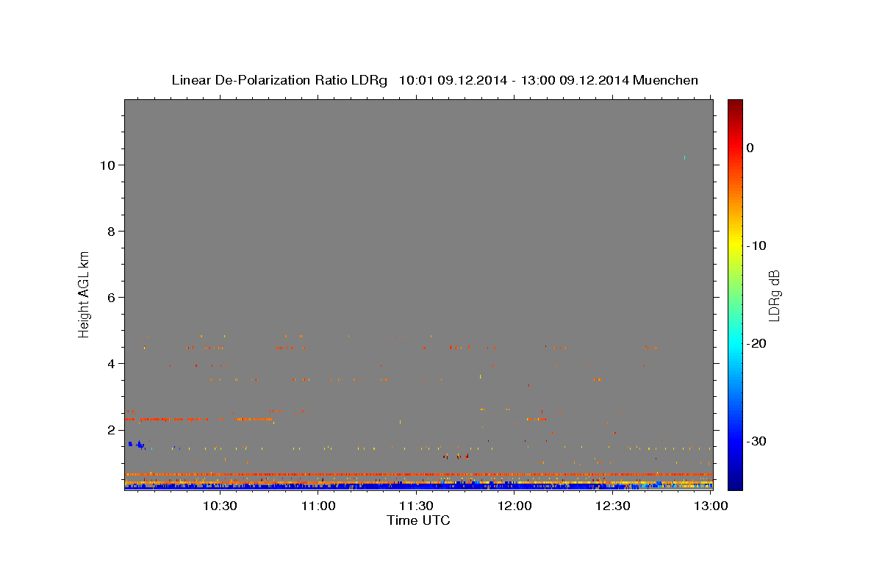
Task: Click the dark red top of the colorbar
Action: (735, 107)
